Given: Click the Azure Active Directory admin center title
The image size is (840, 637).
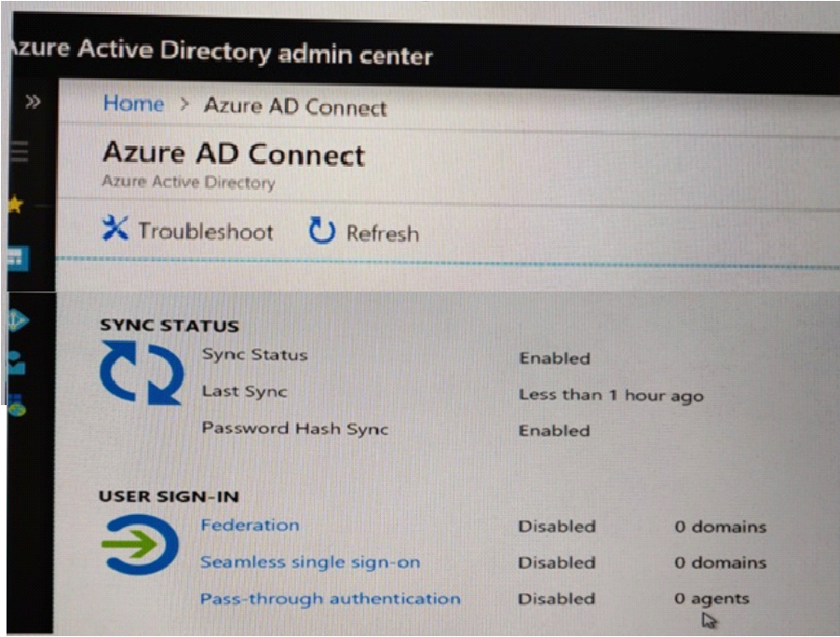Looking at the screenshot, I should pyautogui.click(x=221, y=51).
